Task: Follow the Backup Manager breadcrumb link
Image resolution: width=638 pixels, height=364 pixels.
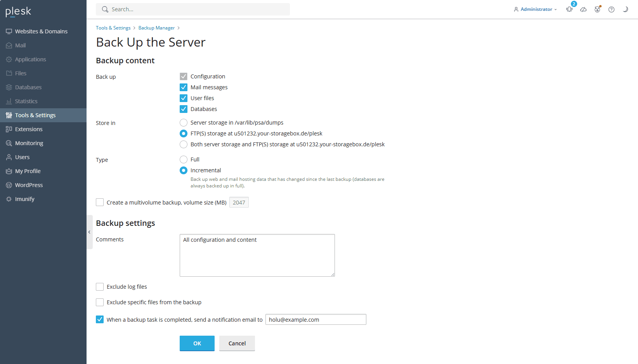Action: 156,28
